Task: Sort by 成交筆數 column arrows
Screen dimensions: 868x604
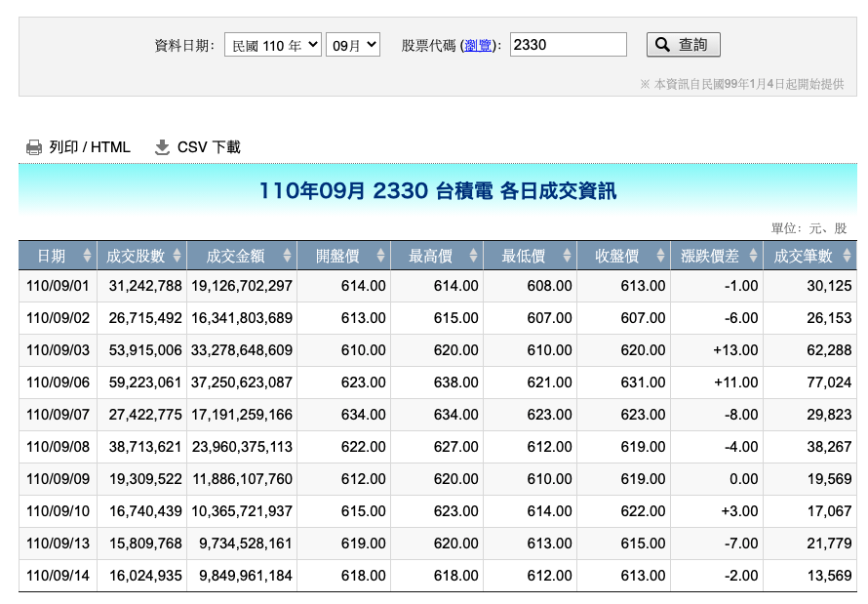Action: pos(847,256)
